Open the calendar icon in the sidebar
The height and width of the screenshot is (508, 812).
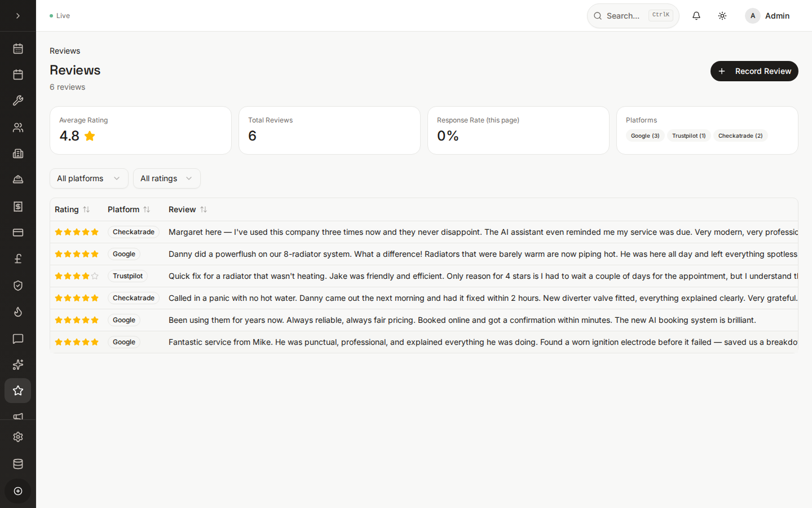pyautogui.click(x=18, y=49)
